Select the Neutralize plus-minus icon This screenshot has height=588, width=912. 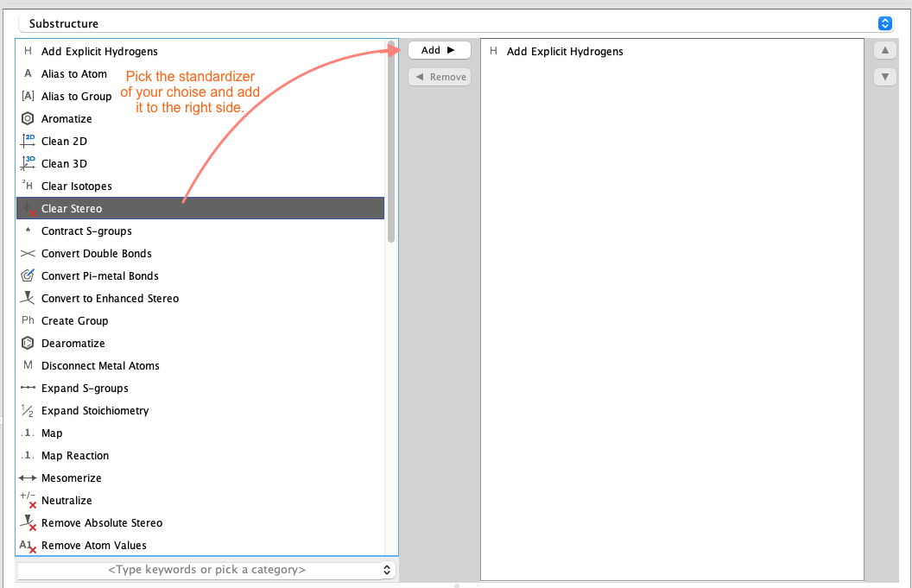click(26, 500)
